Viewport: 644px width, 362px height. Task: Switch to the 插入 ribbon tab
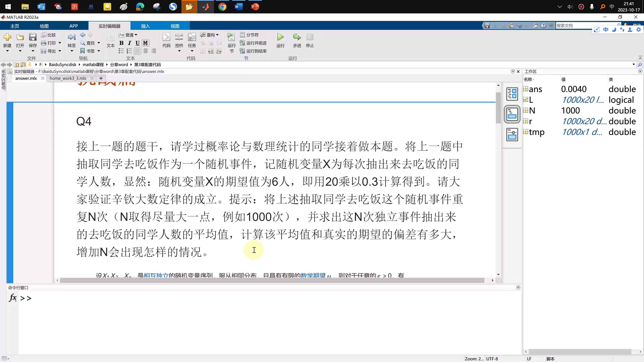point(145,25)
